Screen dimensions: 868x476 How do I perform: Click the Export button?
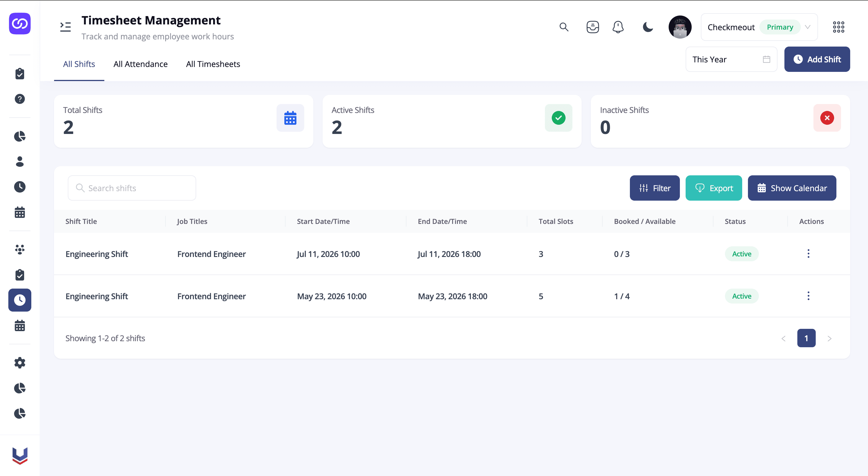click(714, 188)
